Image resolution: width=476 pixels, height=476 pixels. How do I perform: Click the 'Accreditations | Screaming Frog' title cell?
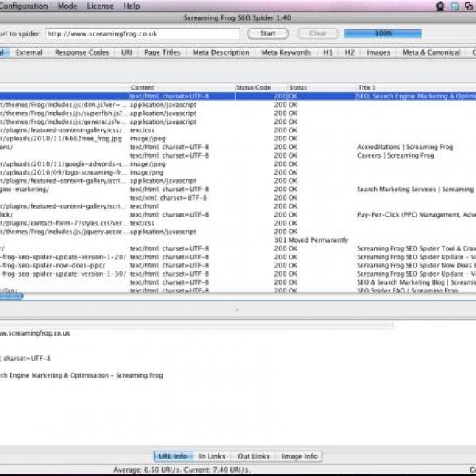405,147
